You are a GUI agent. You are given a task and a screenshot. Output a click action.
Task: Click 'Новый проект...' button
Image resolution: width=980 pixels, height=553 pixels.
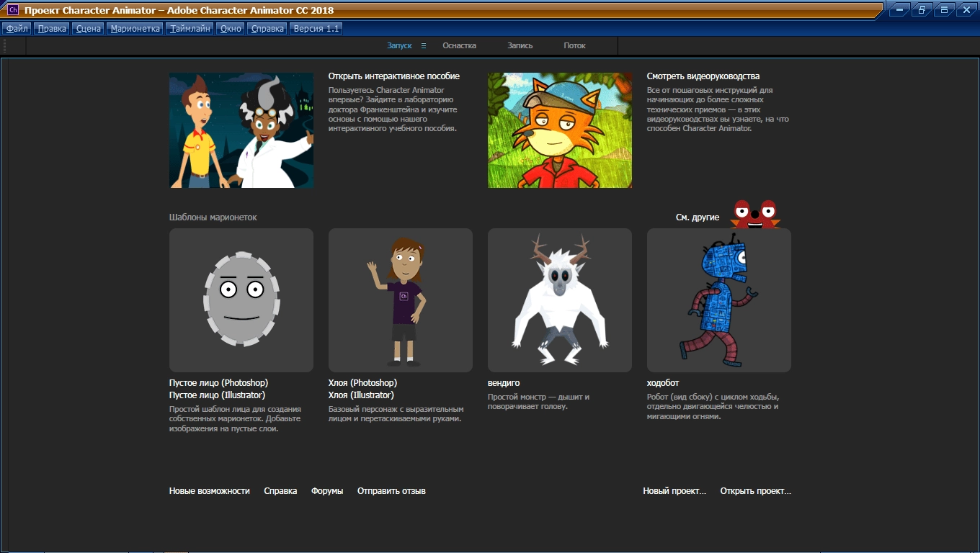tap(674, 491)
